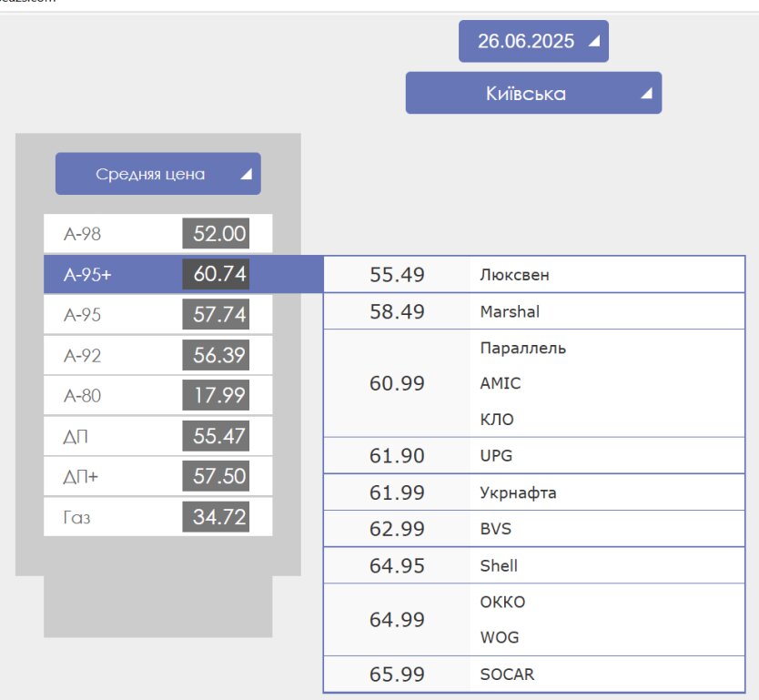Click the WOG station name

coord(500,637)
